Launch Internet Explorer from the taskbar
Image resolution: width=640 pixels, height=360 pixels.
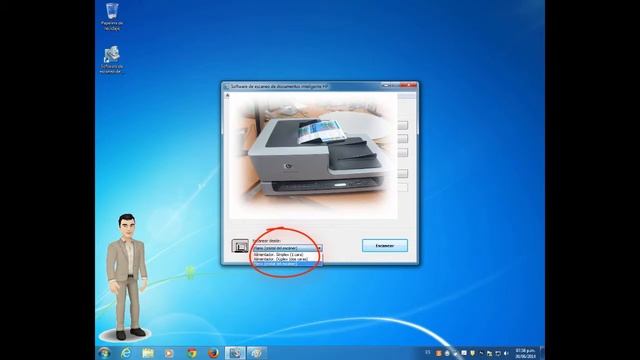pos(126,353)
